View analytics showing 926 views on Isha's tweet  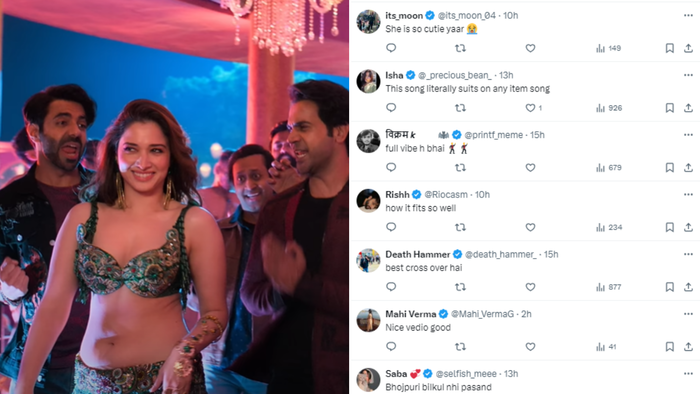(x=609, y=108)
